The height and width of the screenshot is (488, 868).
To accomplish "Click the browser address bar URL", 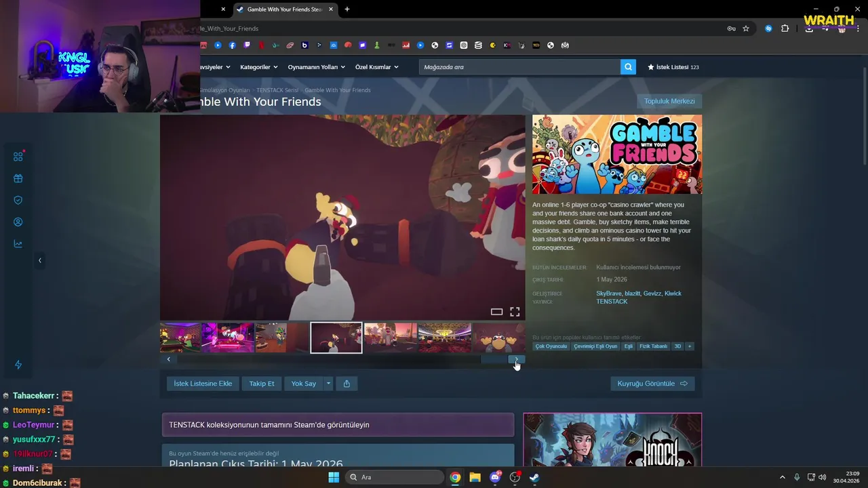I will coord(229,28).
